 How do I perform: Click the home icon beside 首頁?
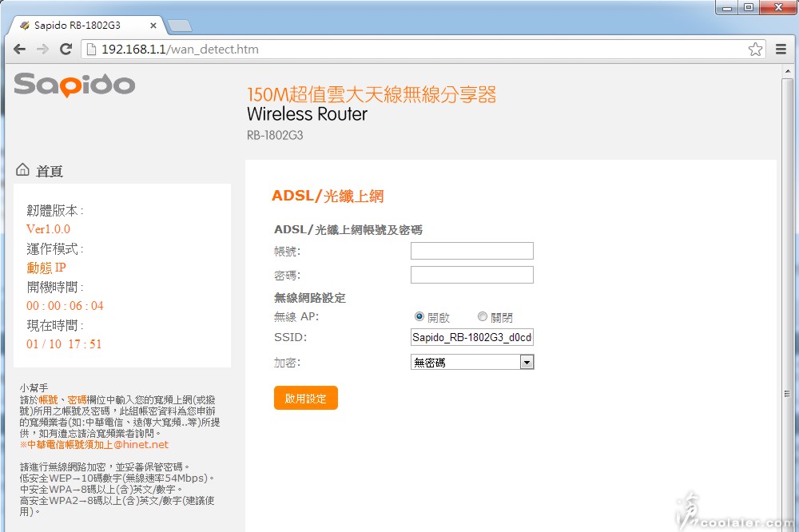pos(22,169)
